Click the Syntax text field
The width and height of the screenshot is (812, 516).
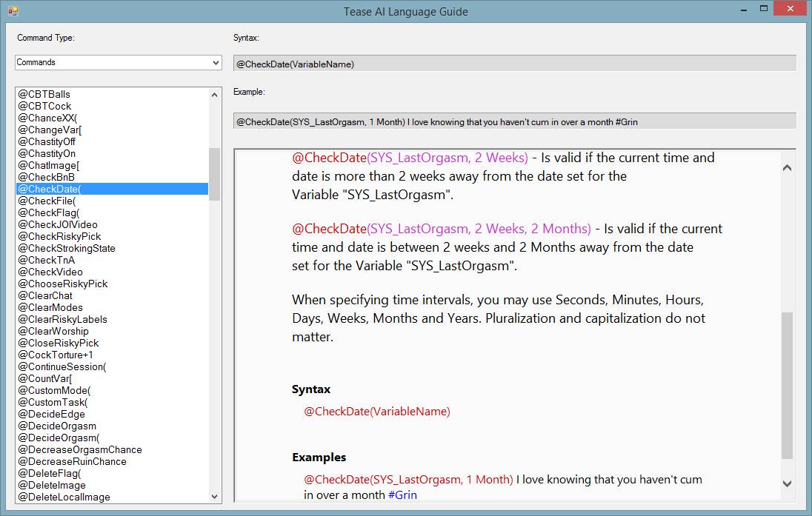point(515,64)
